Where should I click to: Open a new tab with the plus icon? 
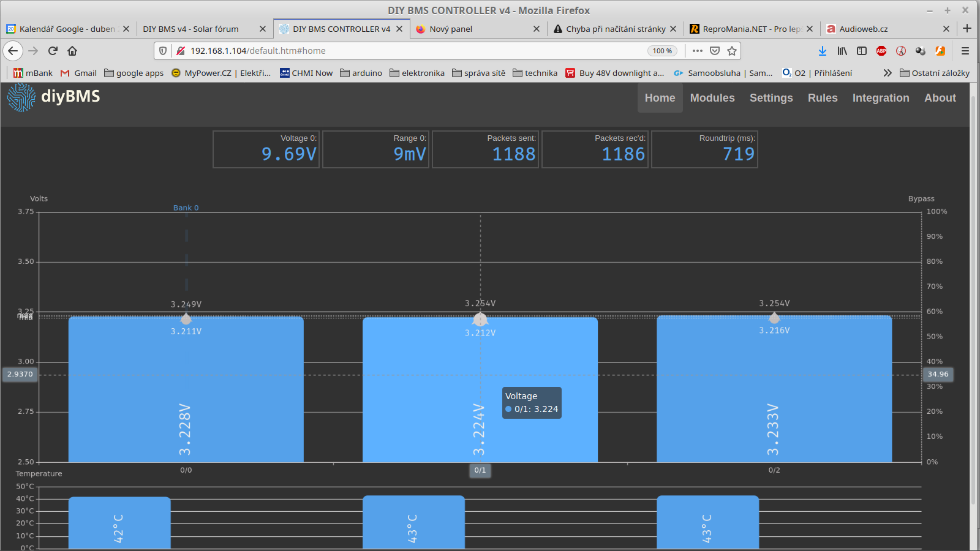point(967,28)
